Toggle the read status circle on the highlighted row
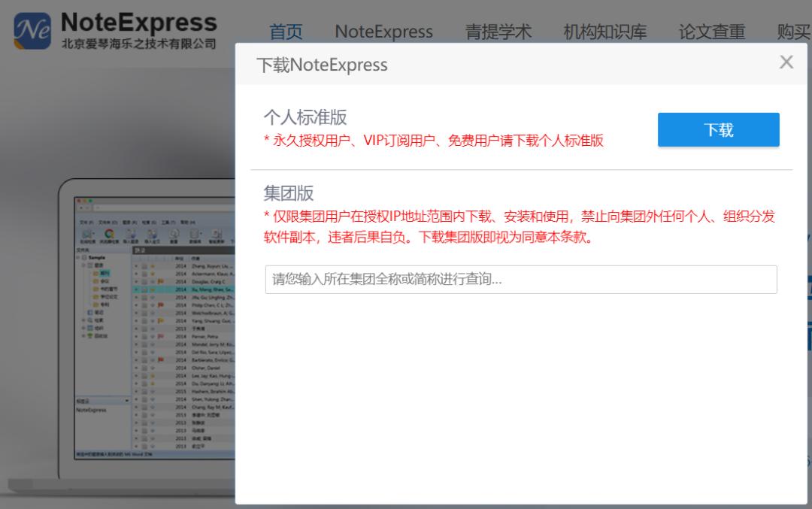The image size is (812, 509). 137,290
